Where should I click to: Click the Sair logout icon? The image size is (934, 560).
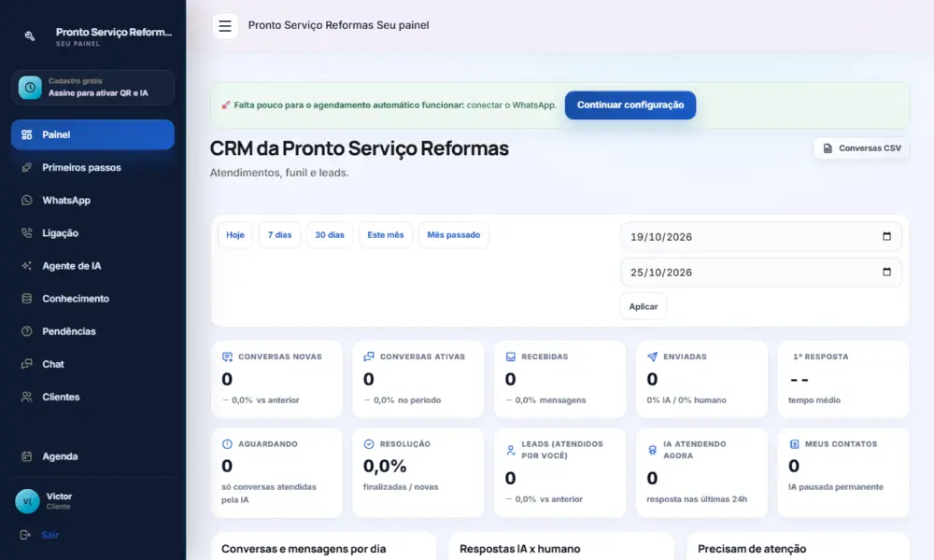pyautogui.click(x=25, y=535)
